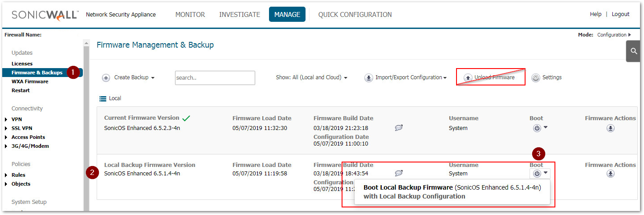The height and width of the screenshot is (215, 644).
Task: Click Network Security Appliance label
Action: pyautogui.click(x=121, y=15)
